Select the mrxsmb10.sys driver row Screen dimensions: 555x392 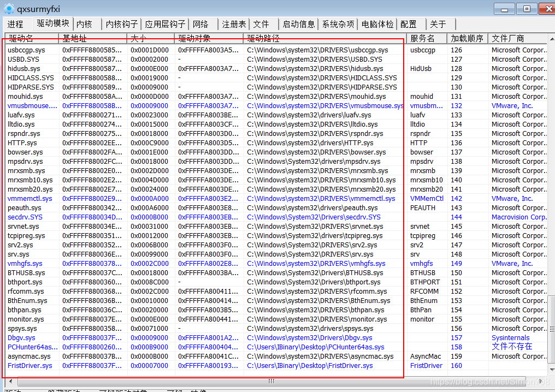(x=277, y=180)
